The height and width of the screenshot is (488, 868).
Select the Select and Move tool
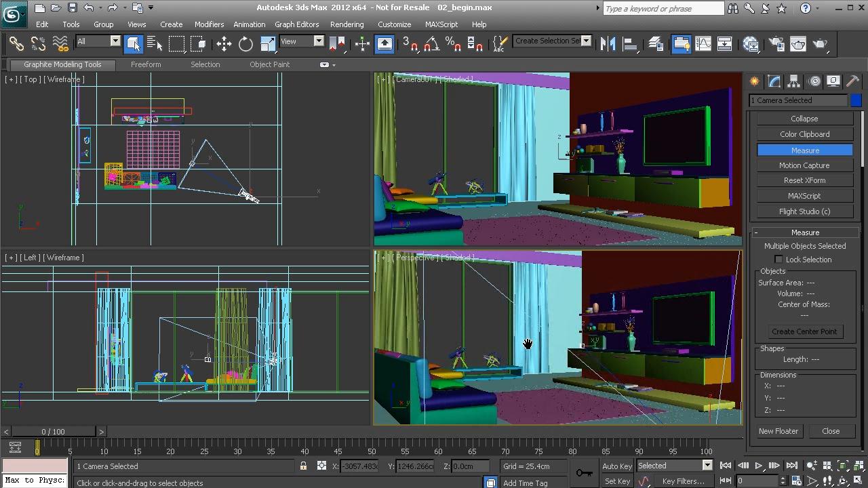click(224, 44)
